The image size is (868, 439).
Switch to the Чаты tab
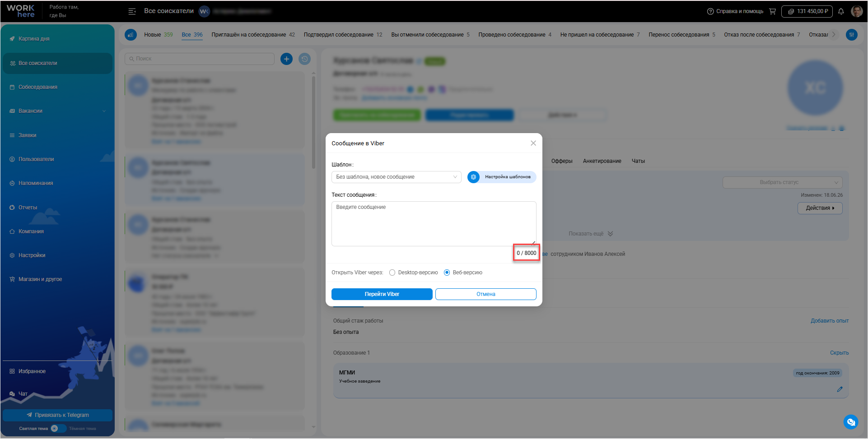click(638, 161)
